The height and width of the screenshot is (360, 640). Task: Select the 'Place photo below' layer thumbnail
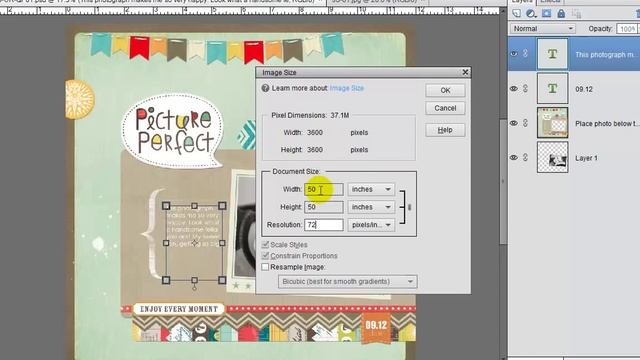(552, 123)
